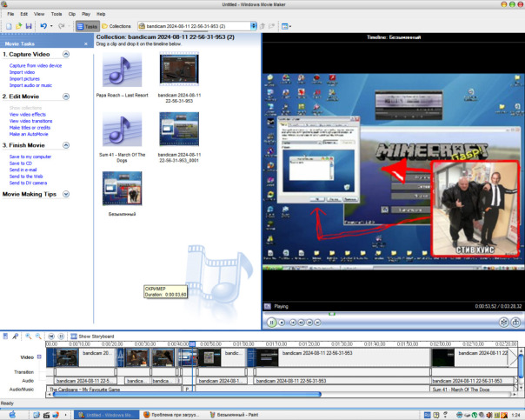The width and height of the screenshot is (525, 420).
Task: Toggle the Collections pane button
Action: pos(117,26)
